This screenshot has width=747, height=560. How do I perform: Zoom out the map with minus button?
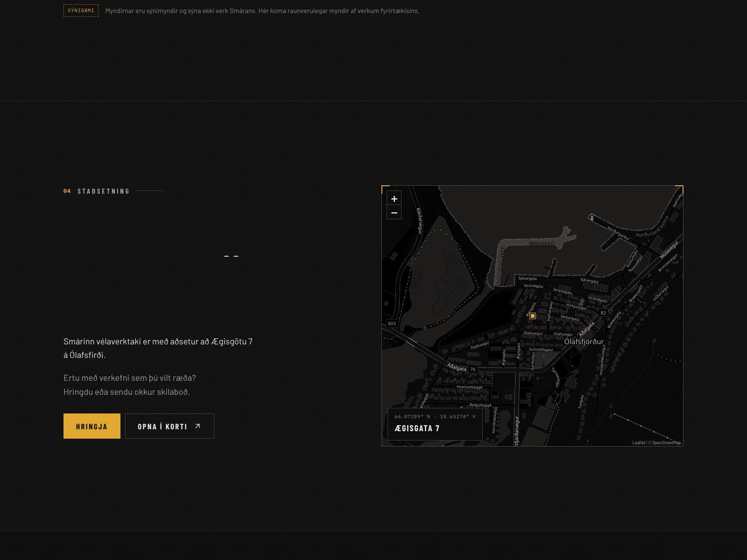click(x=394, y=213)
